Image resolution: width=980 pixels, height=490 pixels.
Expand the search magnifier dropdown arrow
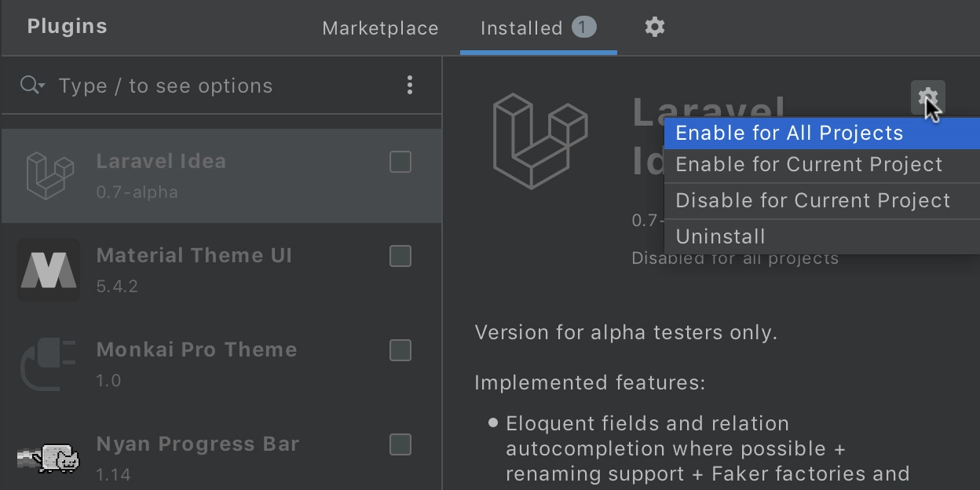click(x=42, y=86)
